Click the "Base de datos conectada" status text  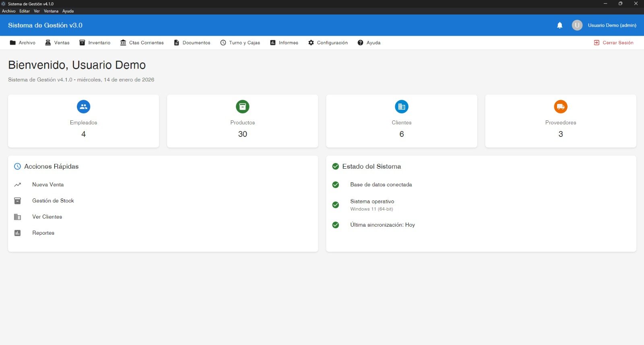tap(381, 185)
